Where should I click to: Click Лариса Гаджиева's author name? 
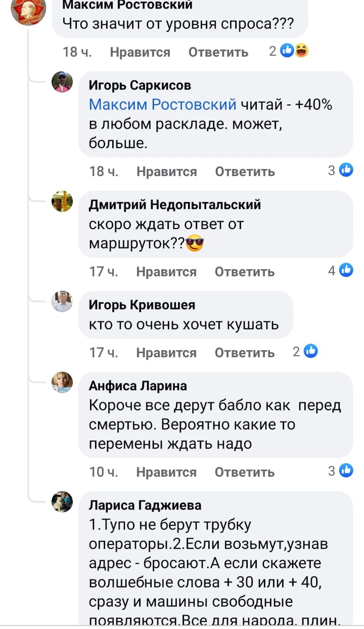click(x=145, y=505)
